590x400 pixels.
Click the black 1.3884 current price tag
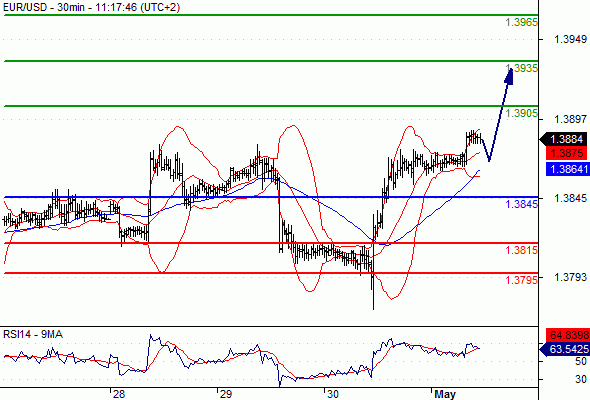click(x=564, y=139)
